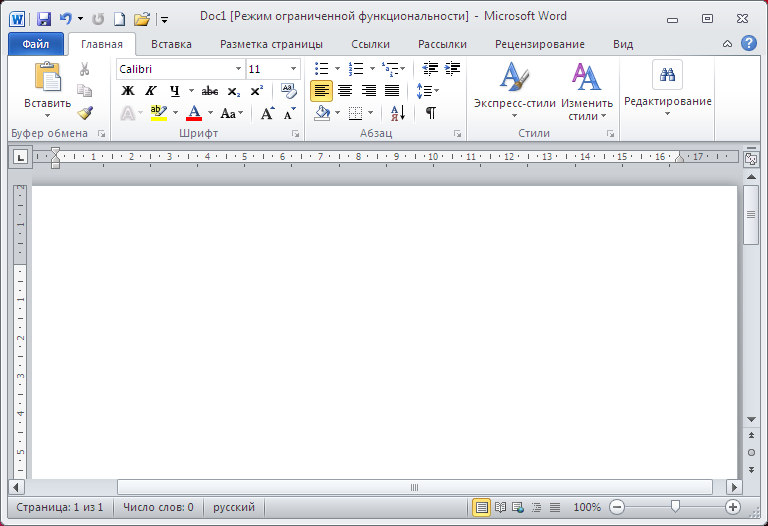
Task: Switch to the Рассылки tab
Action: coord(442,44)
